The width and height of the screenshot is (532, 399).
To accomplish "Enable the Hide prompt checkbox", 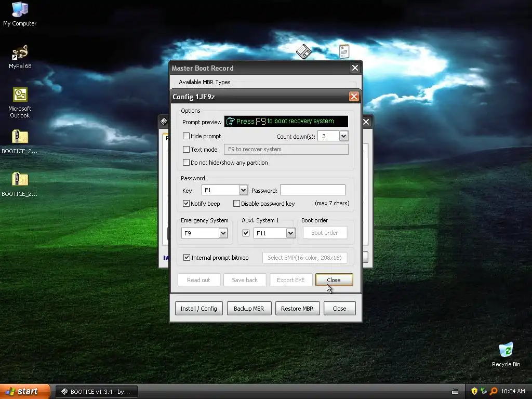I will pyautogui.click(x=187, y=136).
